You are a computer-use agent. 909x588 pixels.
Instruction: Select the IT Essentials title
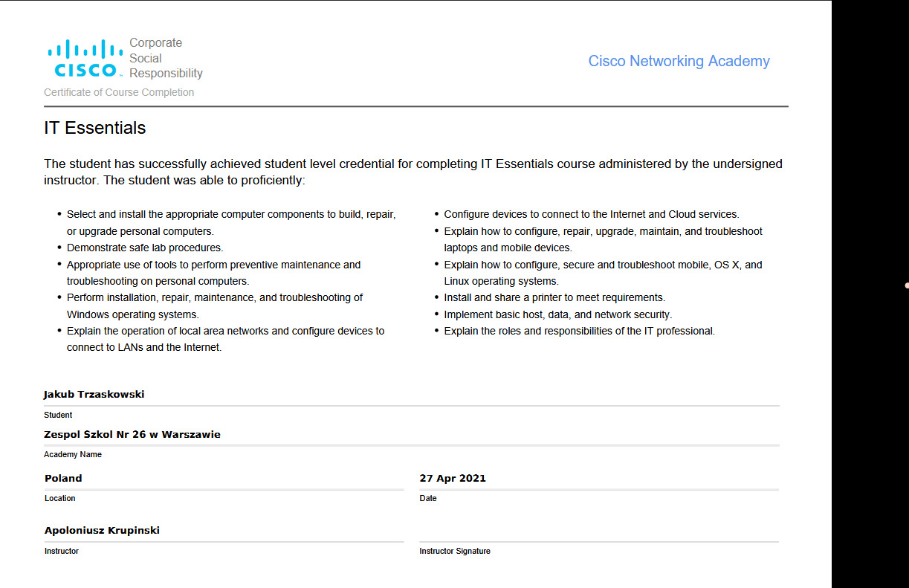pos(95,128)
